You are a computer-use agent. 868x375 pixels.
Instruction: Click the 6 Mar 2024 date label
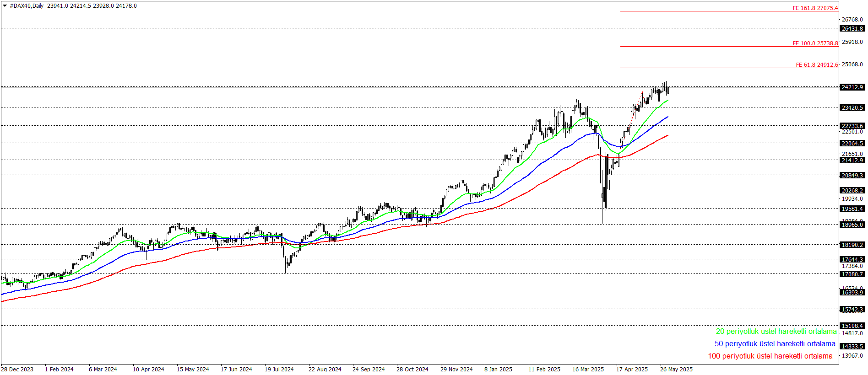click(x=103, y=369)
